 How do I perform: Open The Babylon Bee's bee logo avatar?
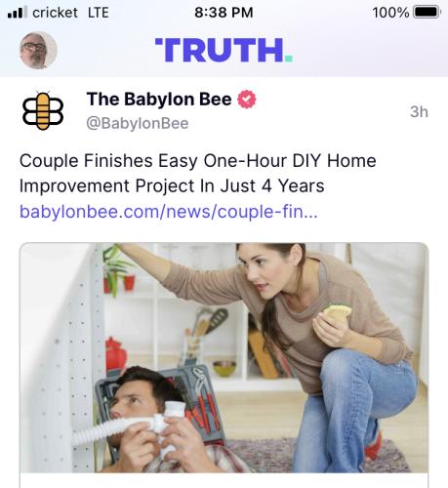[x=43, y=111]
